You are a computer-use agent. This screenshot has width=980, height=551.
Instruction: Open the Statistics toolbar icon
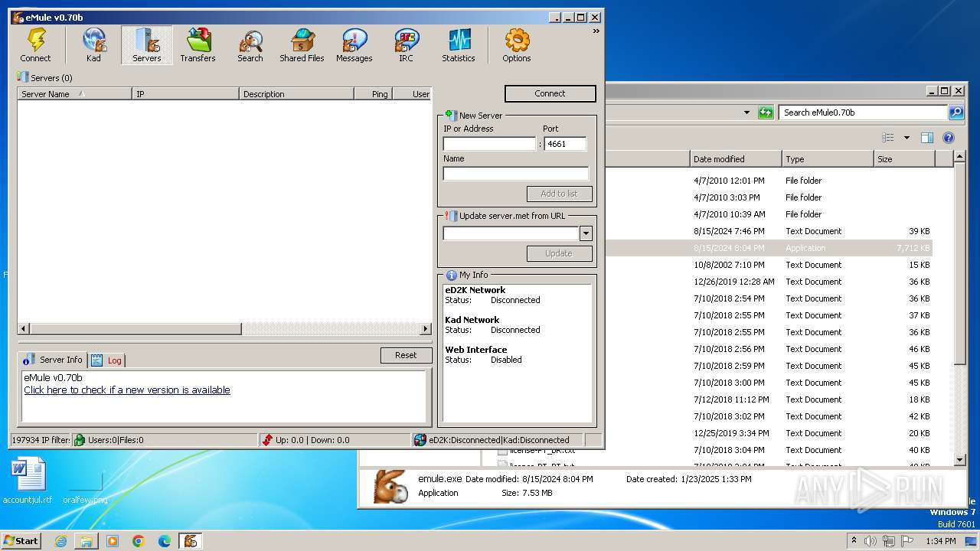click(x=458, y=45)
